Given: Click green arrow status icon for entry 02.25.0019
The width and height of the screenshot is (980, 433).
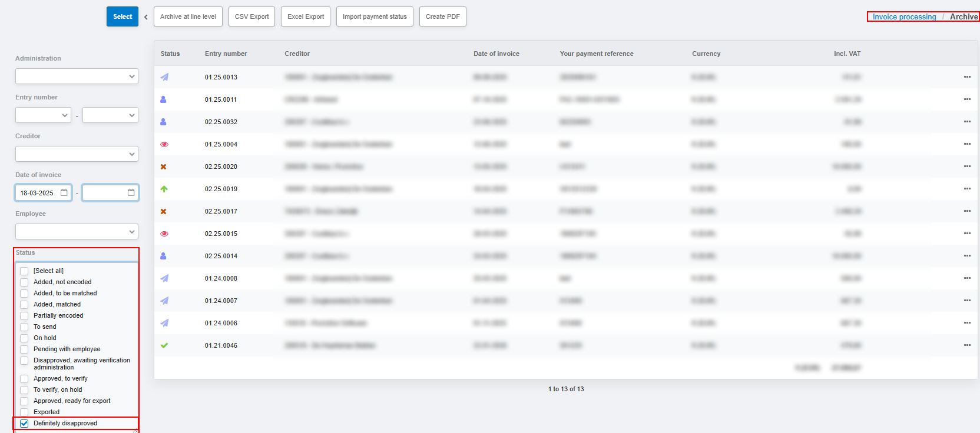Looking at the screenshot, I should point(164,189).
